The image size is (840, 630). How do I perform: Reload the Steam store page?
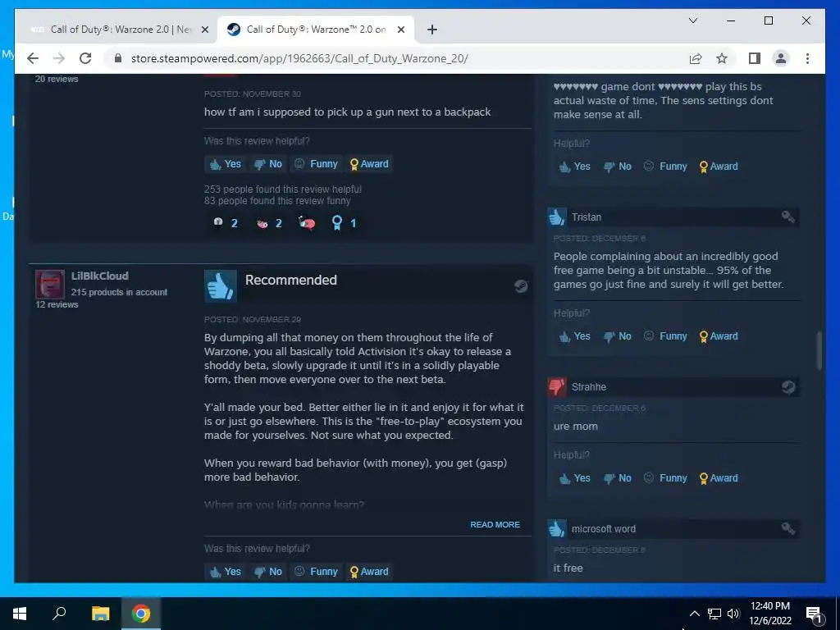[85, 58]
